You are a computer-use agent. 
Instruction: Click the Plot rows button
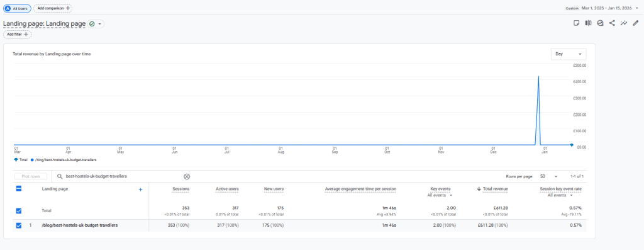click(x=30, y=176)
